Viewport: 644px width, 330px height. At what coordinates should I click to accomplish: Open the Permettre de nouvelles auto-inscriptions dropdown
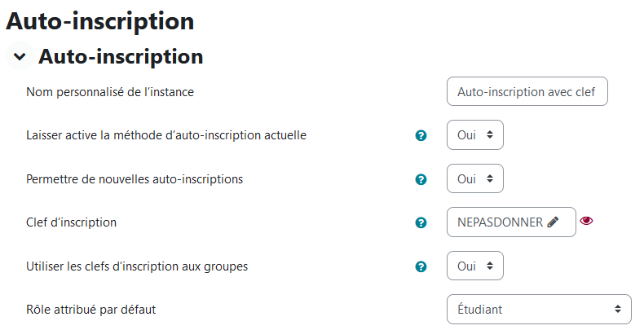pyautogui.click(x=474, y=178)
